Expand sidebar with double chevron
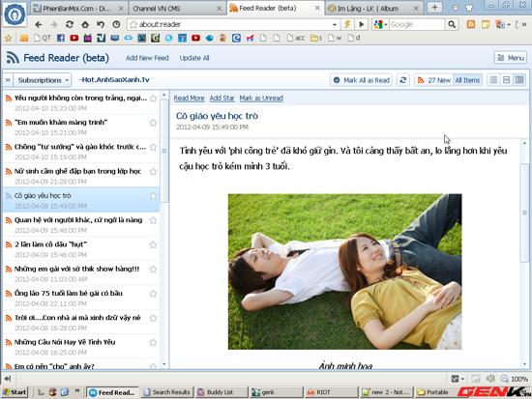 pyautogui.click(x=8, y=80)
